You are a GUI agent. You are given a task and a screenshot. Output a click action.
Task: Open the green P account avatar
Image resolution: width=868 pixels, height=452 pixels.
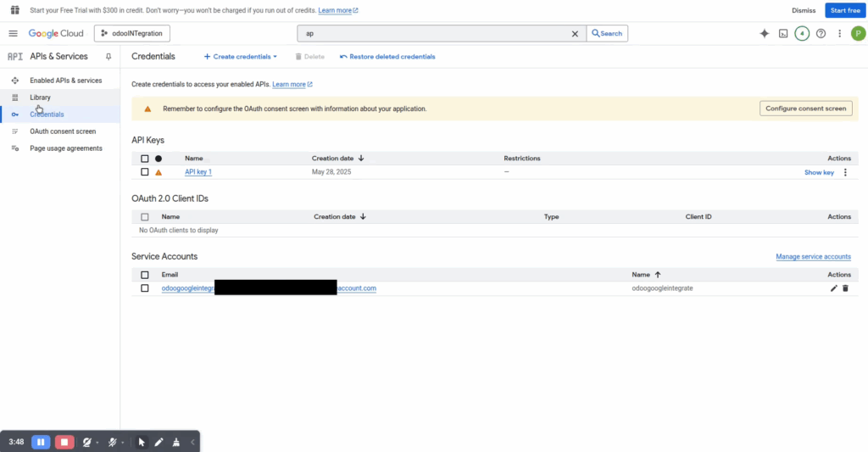[858, 33]
